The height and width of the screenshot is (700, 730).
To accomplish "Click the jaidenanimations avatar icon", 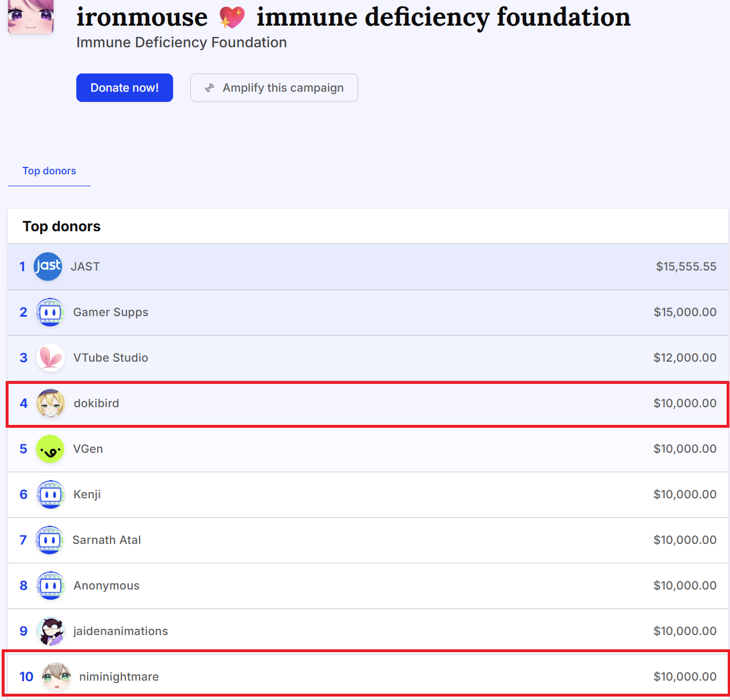I will pyautogui.click(x=50, y=631).
